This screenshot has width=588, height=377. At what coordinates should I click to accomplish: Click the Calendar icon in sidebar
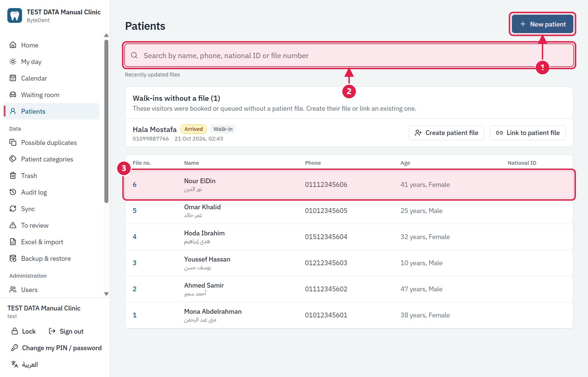[13, 78]
